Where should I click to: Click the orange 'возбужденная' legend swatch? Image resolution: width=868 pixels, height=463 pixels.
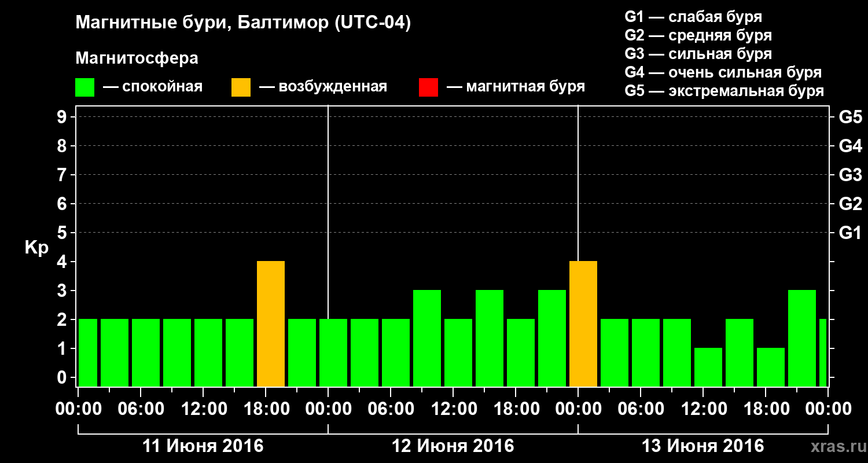pyautogui.click(x=241, y=87)
